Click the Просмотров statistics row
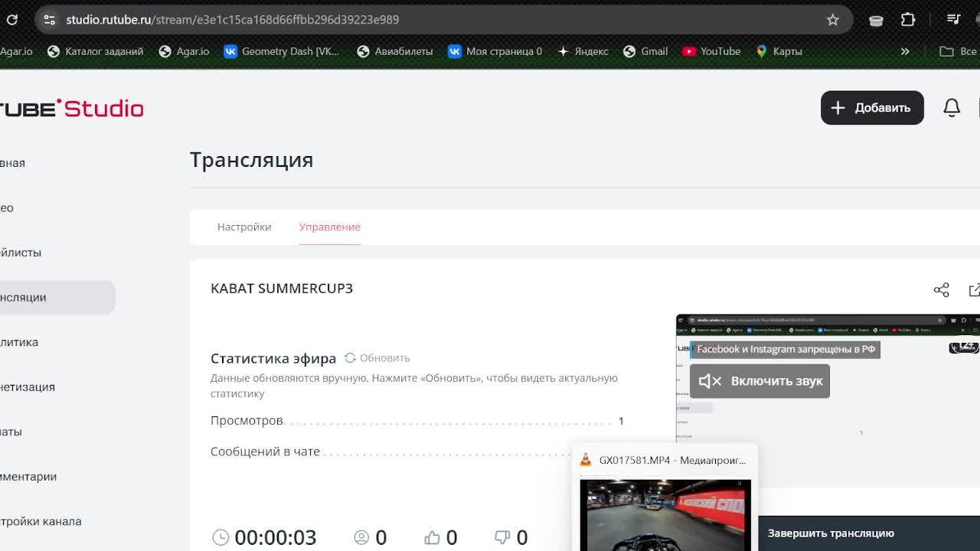The image size is (980, 551). click(x=417, y=421)
